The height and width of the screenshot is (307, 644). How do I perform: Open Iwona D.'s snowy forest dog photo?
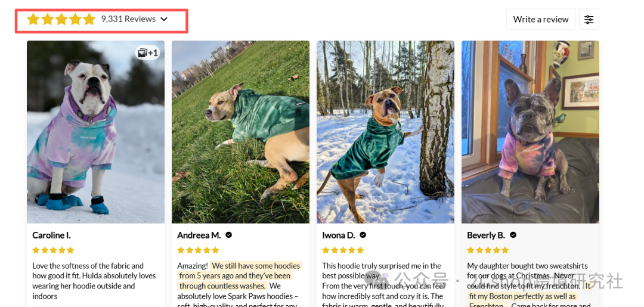pos(385,132)
